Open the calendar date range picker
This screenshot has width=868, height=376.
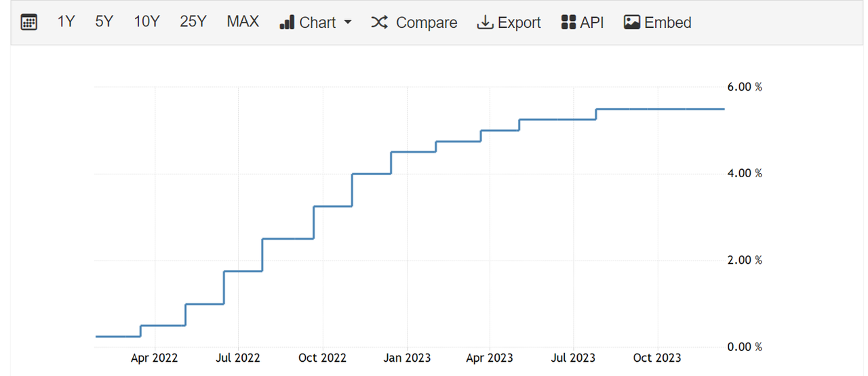point(28,22)
